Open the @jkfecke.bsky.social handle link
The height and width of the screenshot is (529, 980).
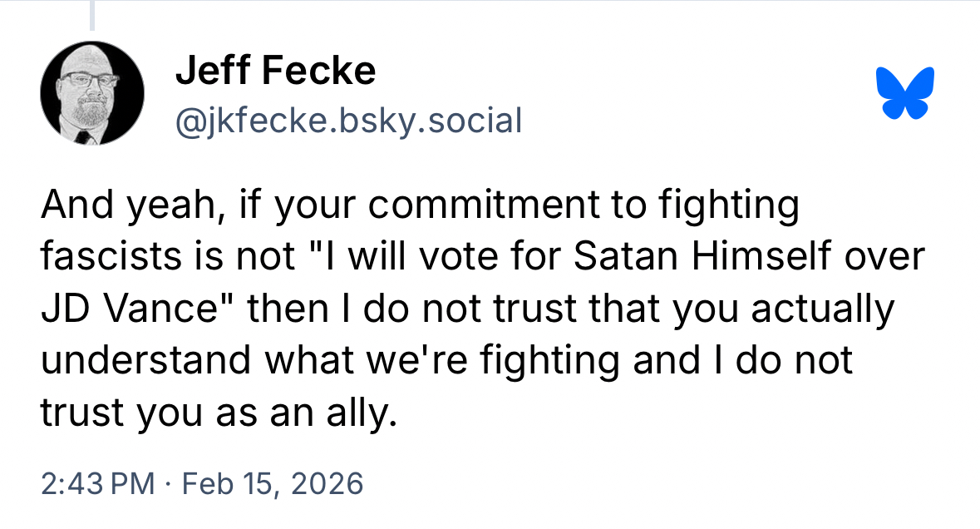click(348, 121)
